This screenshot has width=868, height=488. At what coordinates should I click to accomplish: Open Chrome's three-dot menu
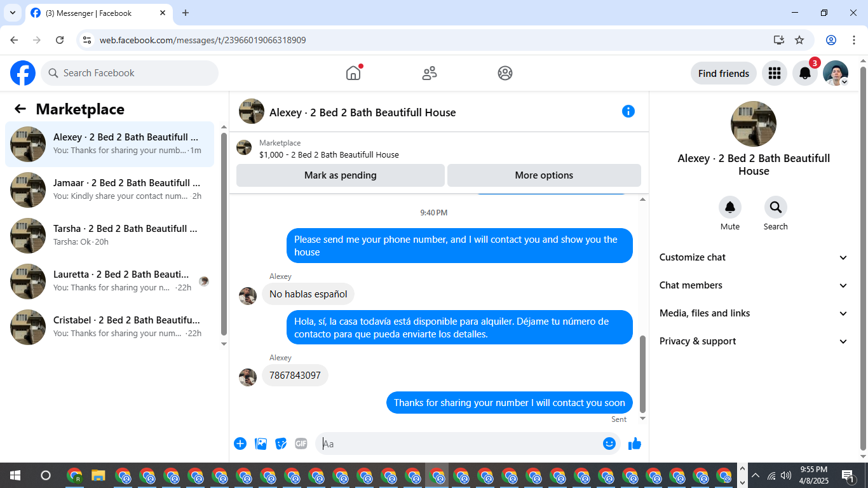click(x=854, y=40)
